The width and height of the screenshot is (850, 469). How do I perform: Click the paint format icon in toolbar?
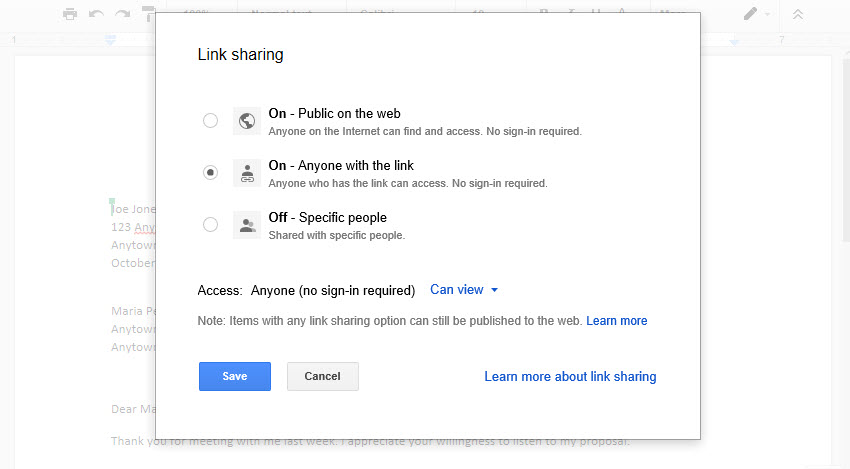(148, 13)
